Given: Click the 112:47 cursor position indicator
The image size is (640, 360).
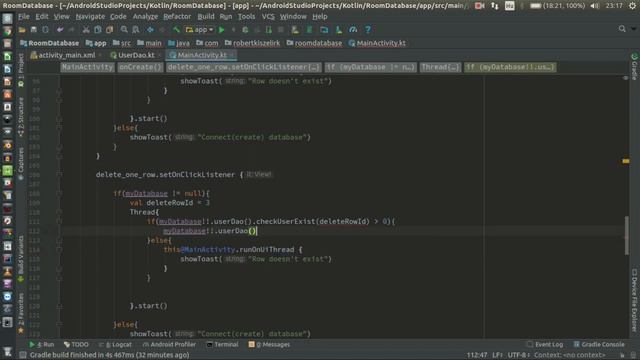Looking at the screenshot, I should (x=477, y=355).
